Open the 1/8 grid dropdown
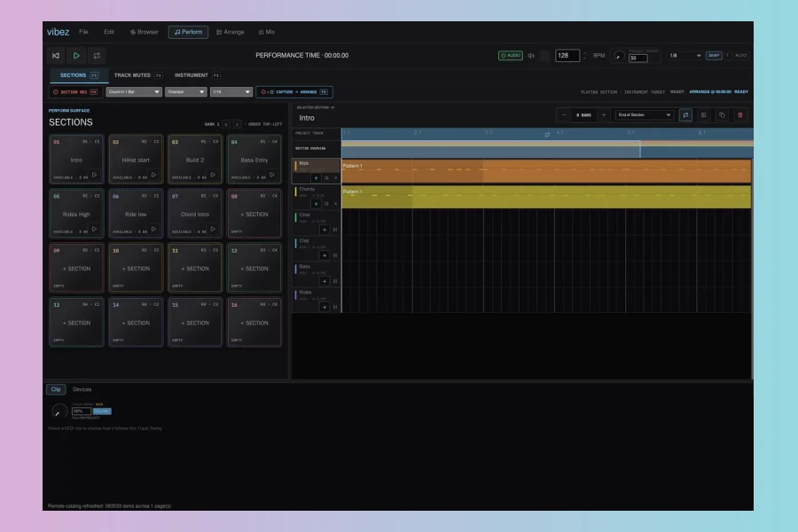The height and width of the screenshot is (532, 798). (x=685, y=56)
